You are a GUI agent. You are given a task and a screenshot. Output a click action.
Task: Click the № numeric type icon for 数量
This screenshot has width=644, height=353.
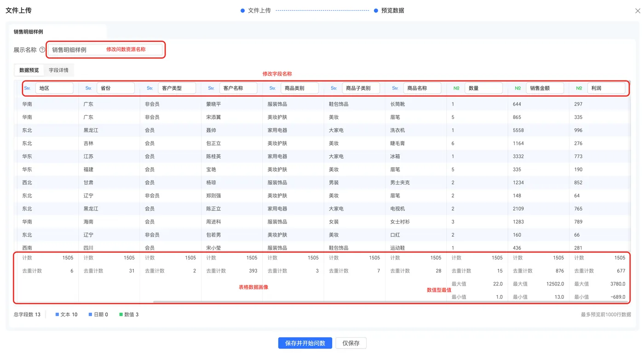[456, 88]
